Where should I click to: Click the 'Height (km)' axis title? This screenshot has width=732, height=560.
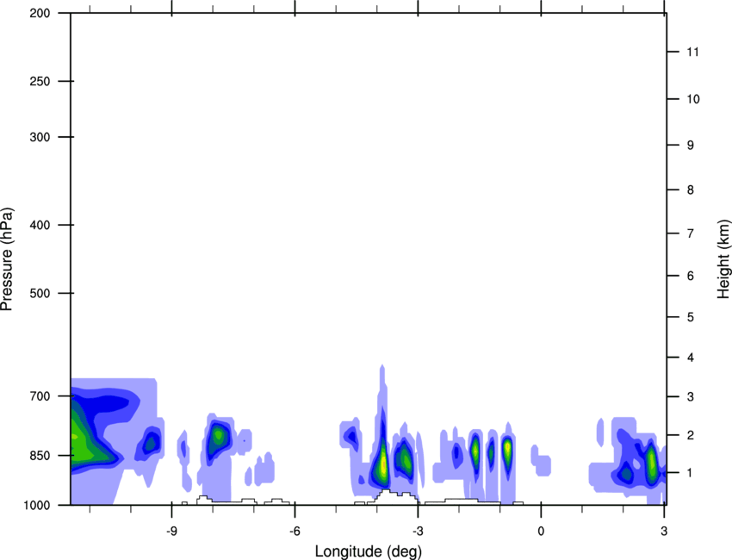pos(723,259)
